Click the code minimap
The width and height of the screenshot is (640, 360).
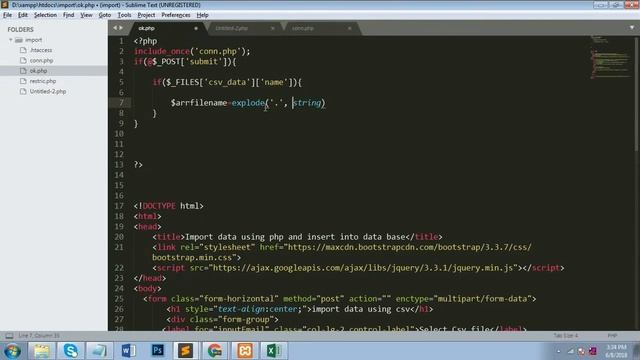pyautogui.click(x=611, y=57)
